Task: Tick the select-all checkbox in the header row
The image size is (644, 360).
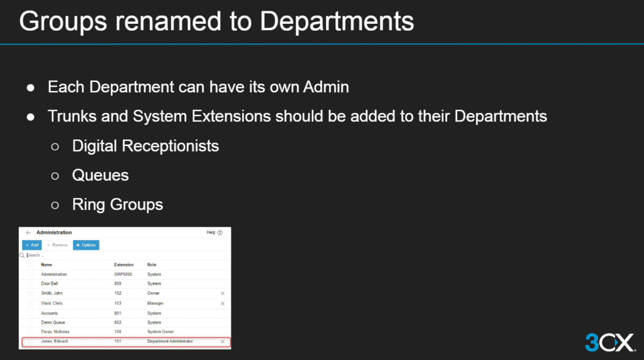Action: point(30,265)
